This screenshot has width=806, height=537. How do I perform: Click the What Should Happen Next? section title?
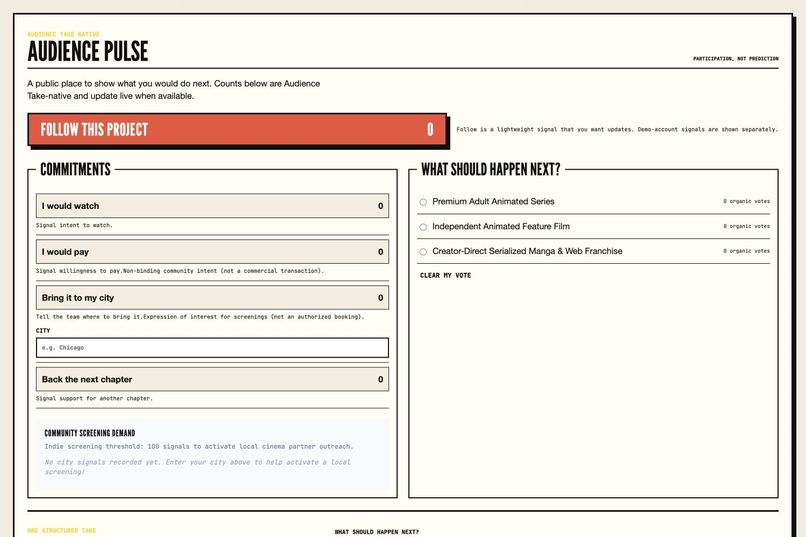490,169
